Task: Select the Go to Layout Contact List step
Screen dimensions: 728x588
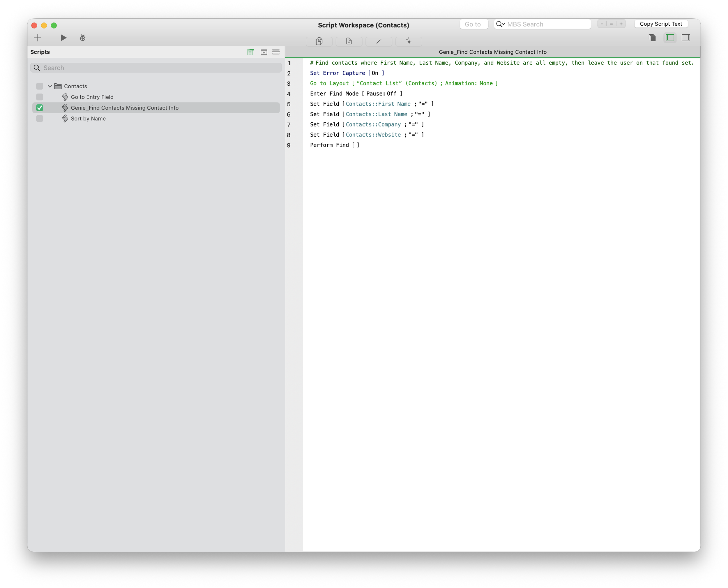Action: (404, 83)
